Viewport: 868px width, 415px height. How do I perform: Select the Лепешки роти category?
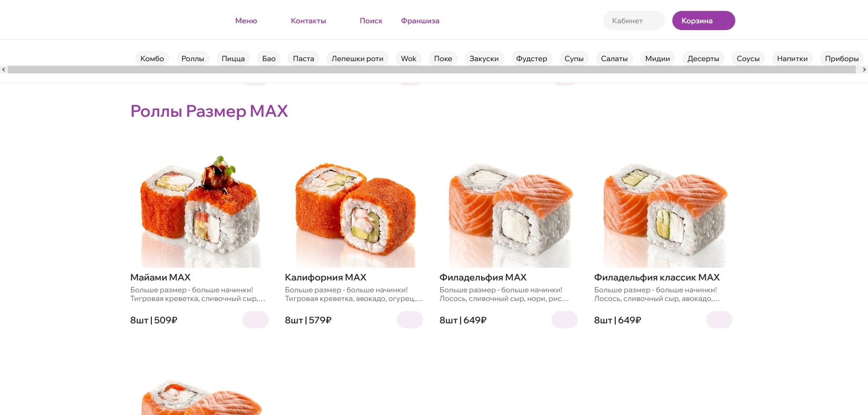coord(357,58)
